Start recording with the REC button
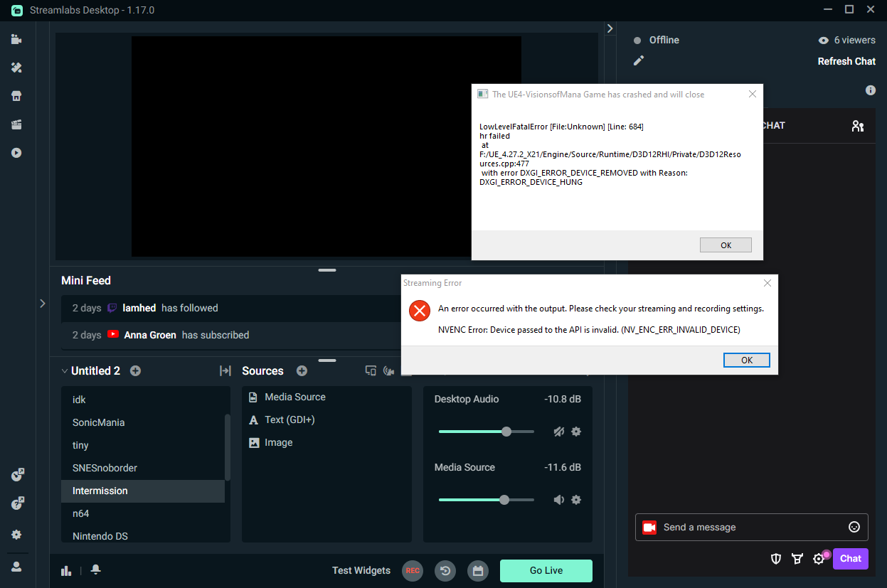887x588 pixels. point(413,570)
